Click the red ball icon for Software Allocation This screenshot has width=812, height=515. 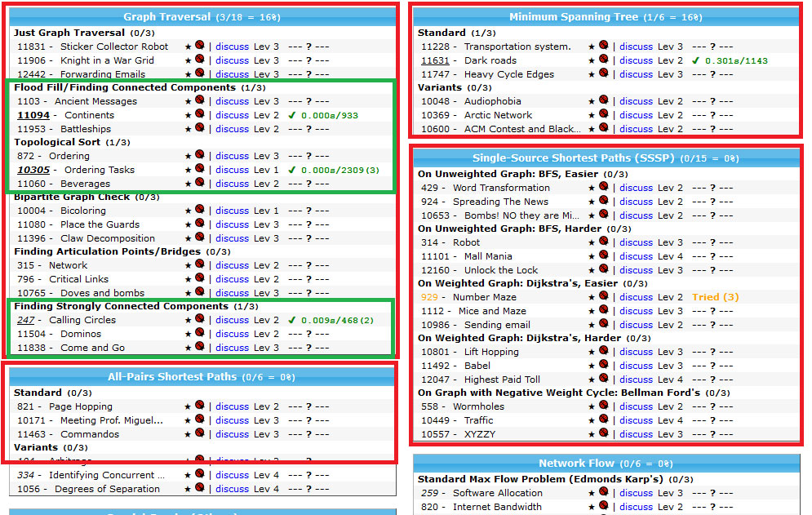click(604, 492)
